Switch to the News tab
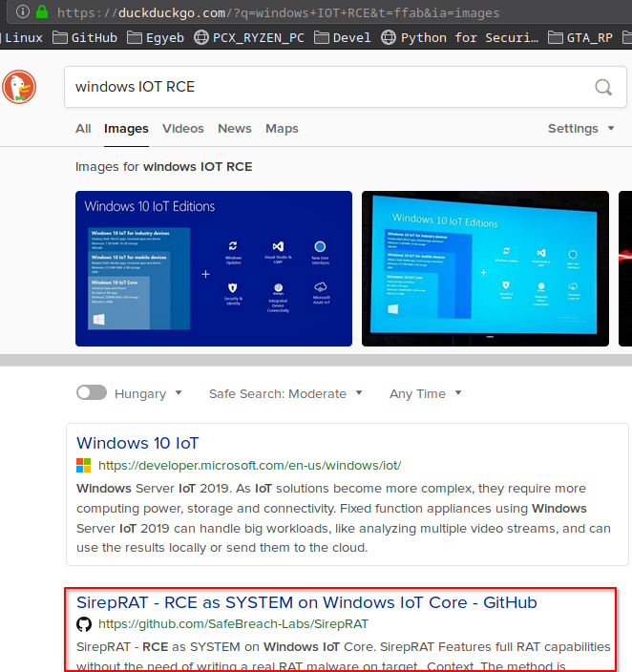Screen dimensions: 632x672 [x=234, y=129]
